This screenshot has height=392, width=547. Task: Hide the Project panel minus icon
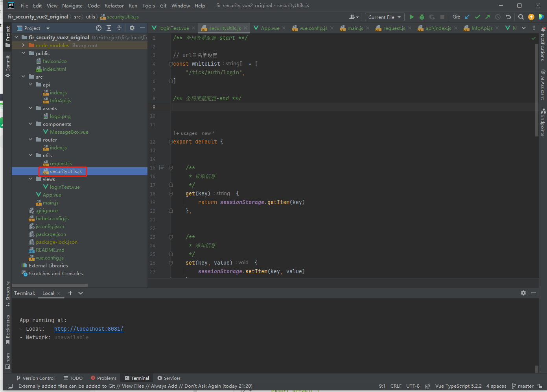point(142,28)
